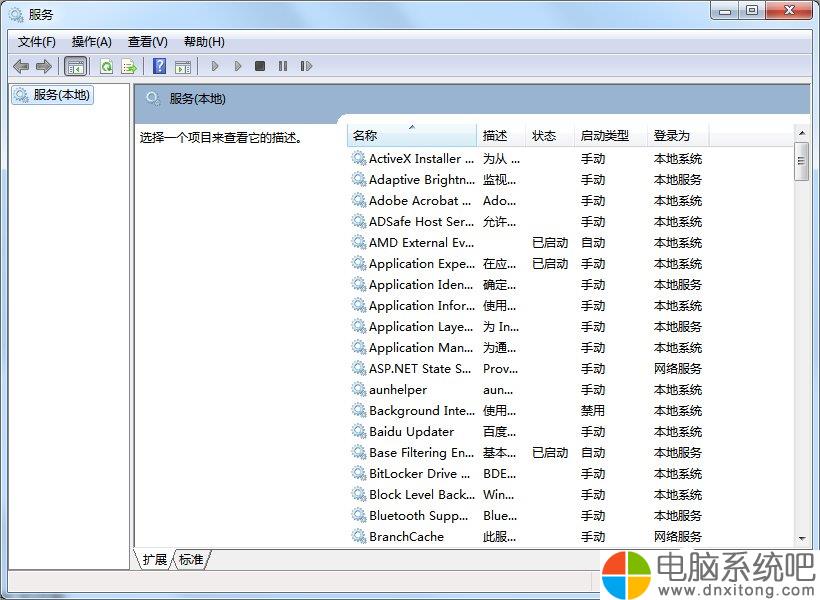This screenshot has width=820, height=600.
Task: Switch to the 标准 tab
Action: coord(191,559)
